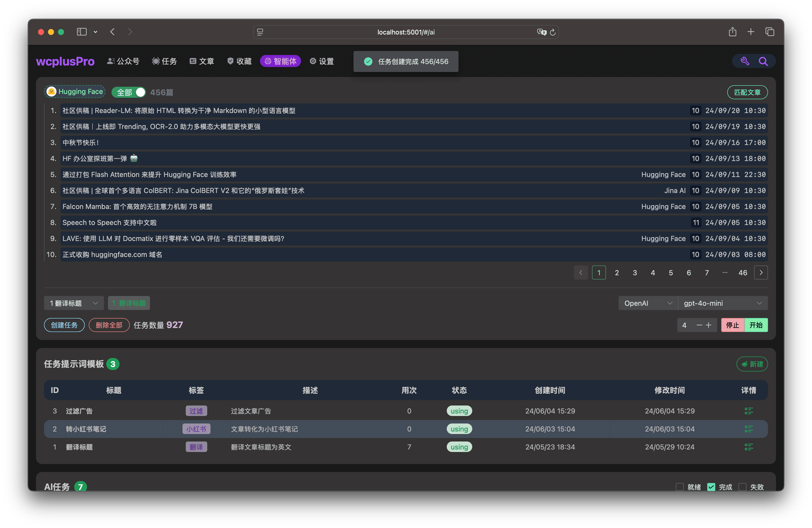812x528 pixels.
Task: Go to page 3 of the articles
Action: (635, 272)
